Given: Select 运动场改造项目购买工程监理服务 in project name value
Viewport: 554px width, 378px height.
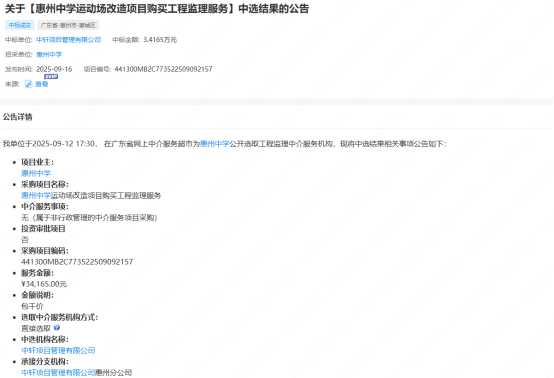Looking at the screenshot, I should (x=106, y=195).
